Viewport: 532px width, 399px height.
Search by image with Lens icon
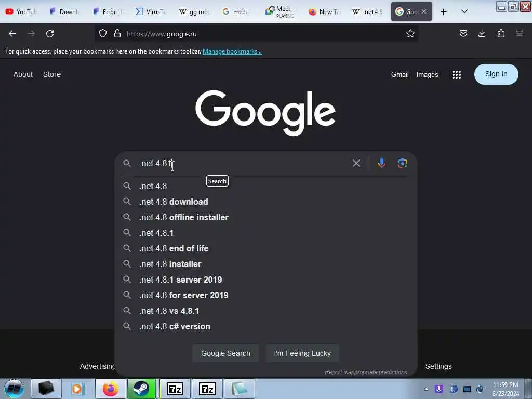point(403,163)
